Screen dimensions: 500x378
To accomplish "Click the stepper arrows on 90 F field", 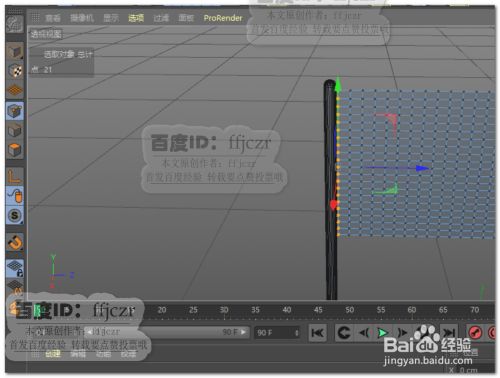I will coord(296,333).
